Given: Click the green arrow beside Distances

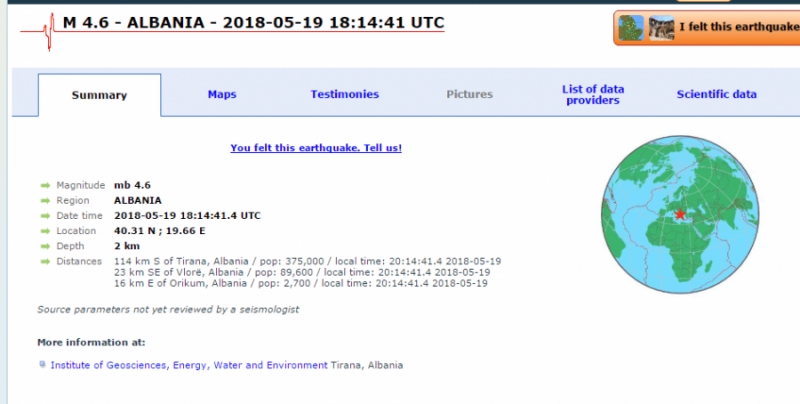Looking at the screenshot, I should point(45,262).
